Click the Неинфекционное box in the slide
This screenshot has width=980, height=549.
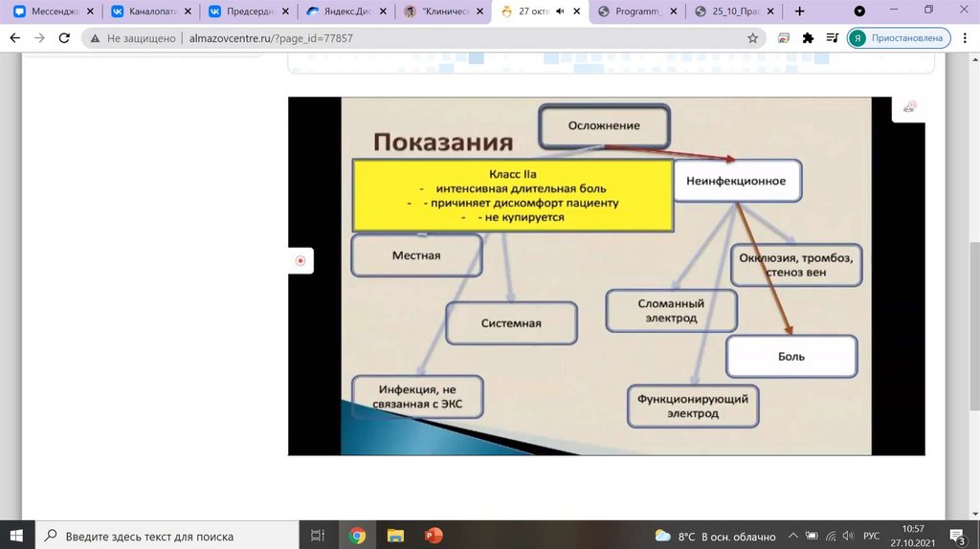click(x=736, y=181)
